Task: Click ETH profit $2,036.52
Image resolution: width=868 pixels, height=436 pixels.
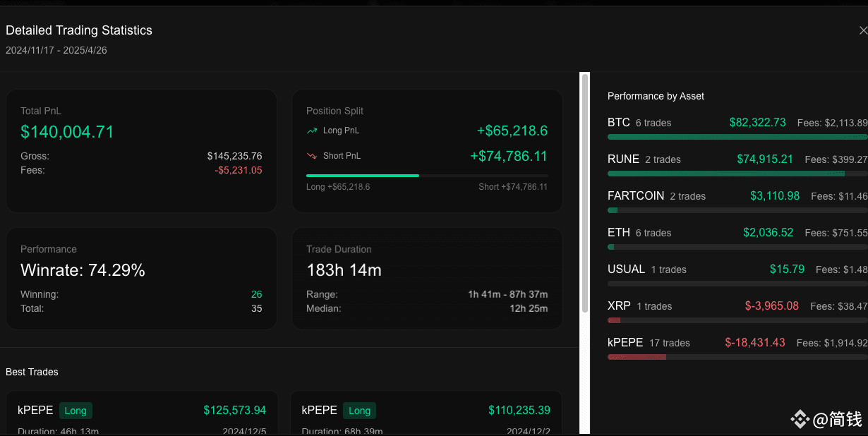Action: 768,232
